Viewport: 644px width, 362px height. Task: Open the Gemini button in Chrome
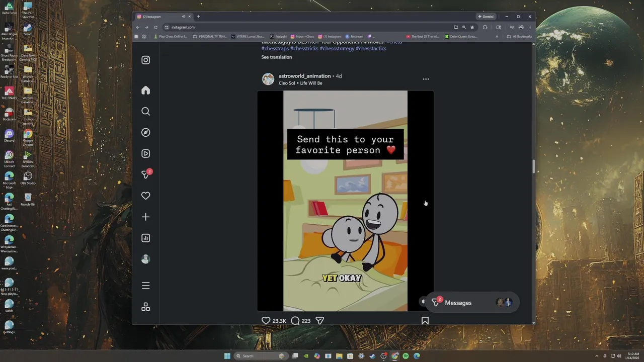coord(486,17)
